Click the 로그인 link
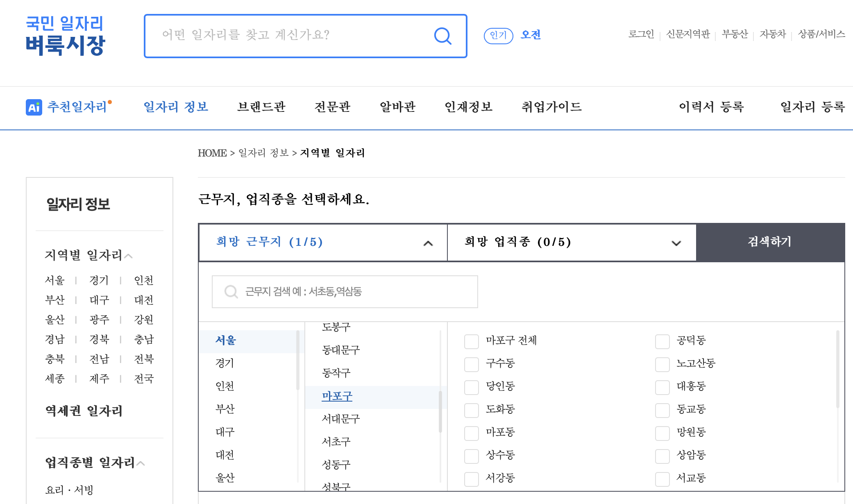 [x=641, y=34]
